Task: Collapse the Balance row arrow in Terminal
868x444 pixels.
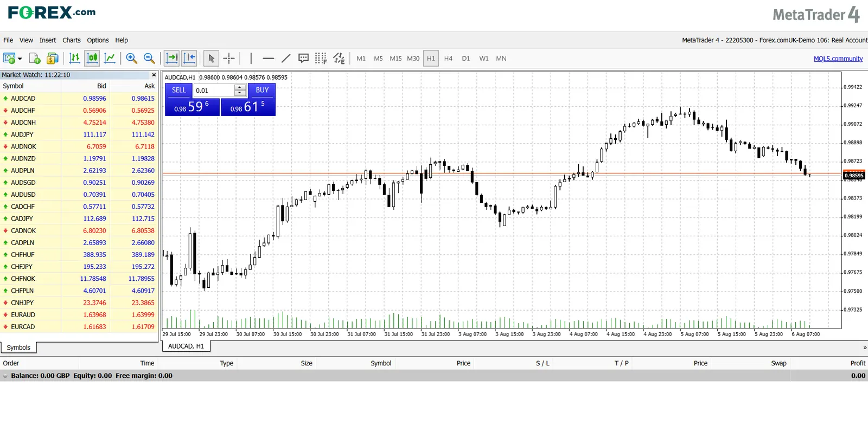Action: pyautogui.click(x=5, y=376)
